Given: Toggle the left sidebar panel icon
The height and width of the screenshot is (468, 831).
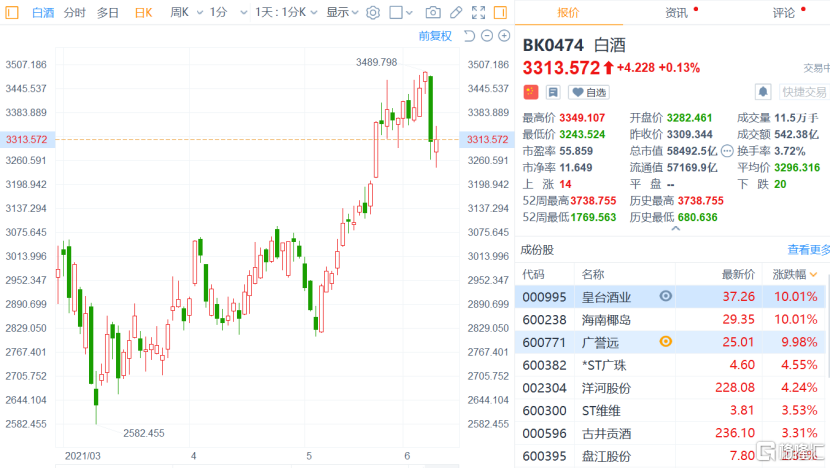Looking at the screenshot, I should click(12, 12).
